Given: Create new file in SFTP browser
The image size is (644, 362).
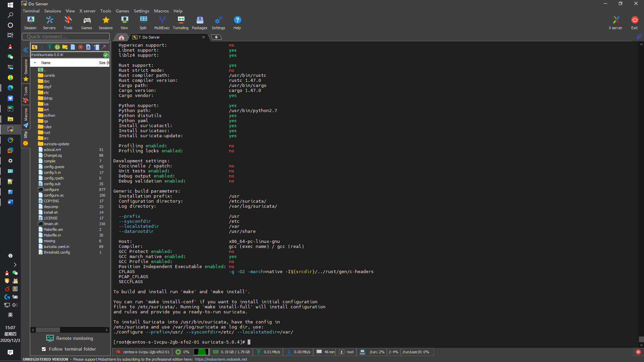Looking at the screenshot, I should [x=73, y=47].
